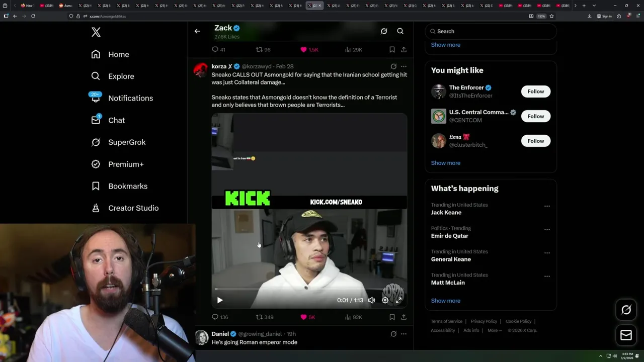Open more options for Jack Keane trend
This screenshot has height=362, width=644.
[x=547, y=206]
